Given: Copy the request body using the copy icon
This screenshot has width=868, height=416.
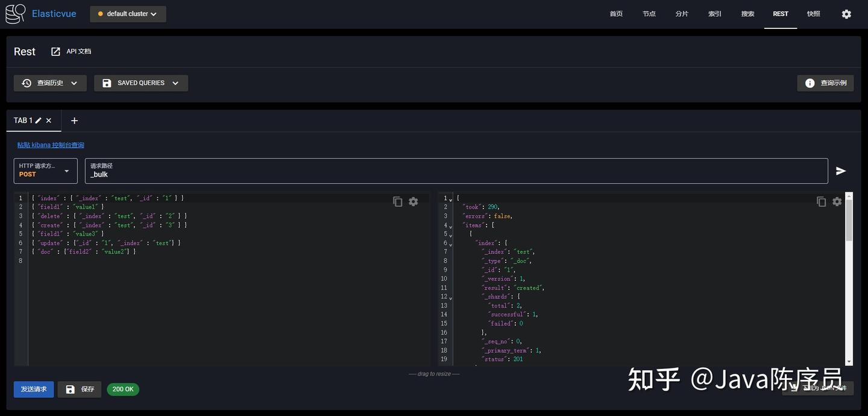Looking at the screenshot, I should pos(397,201).
